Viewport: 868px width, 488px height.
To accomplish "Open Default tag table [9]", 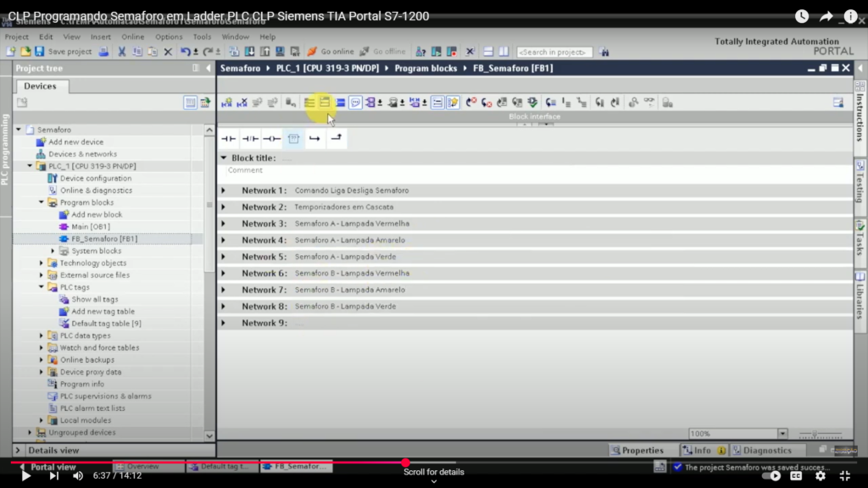I will [x=106, y=323].
